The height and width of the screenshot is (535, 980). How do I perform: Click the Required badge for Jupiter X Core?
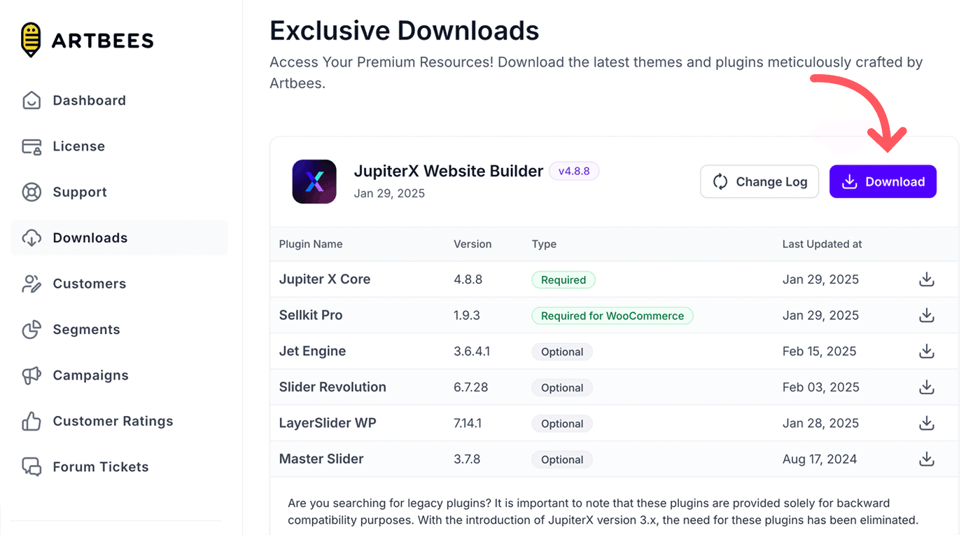[x=563, y=280]
